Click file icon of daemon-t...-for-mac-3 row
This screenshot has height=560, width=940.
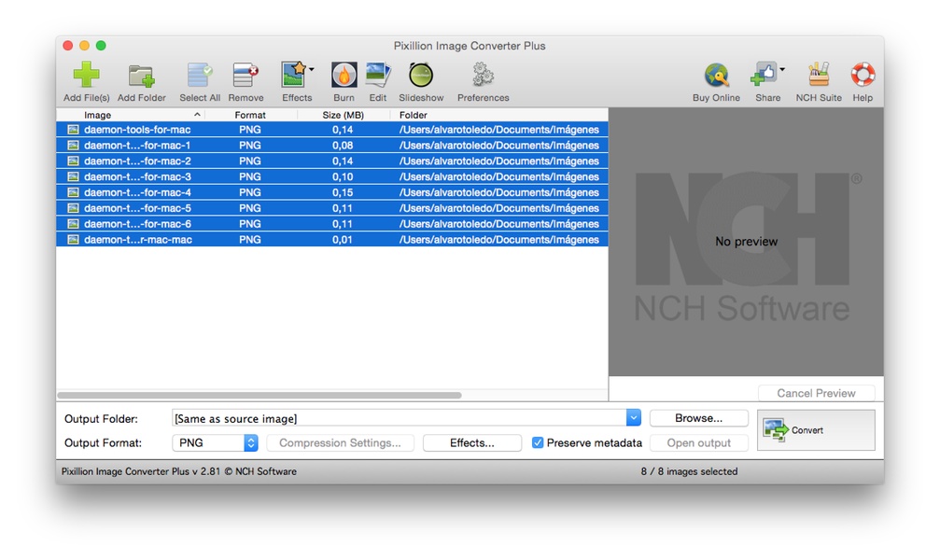tap(73, 176)
